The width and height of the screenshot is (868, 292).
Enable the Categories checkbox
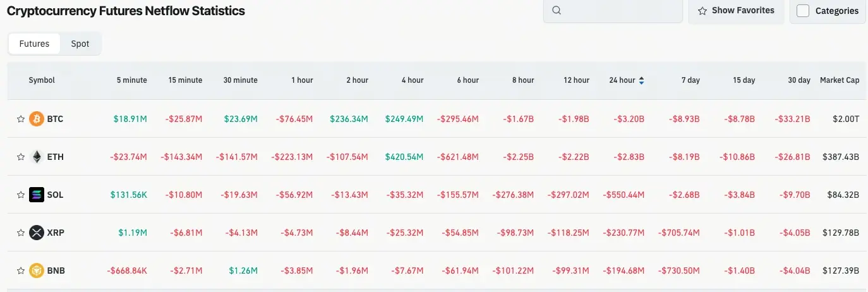coord(803,11)
